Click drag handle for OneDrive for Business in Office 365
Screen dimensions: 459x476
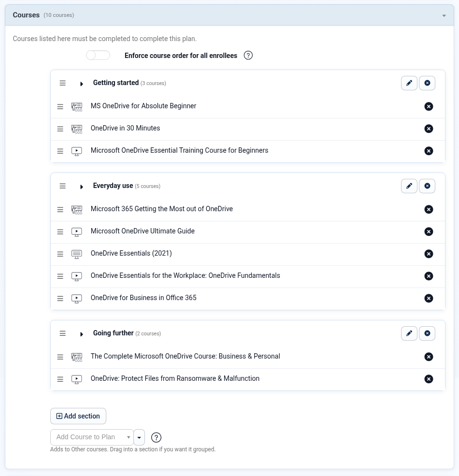coord(60,298)
